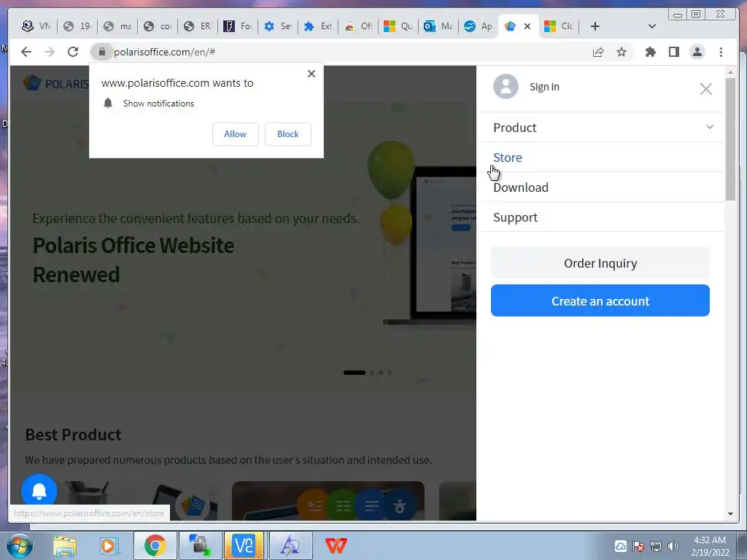Toggle the Chrome side panel icon
This screenshot has width=747, height=560.
(x=673, y=52)
